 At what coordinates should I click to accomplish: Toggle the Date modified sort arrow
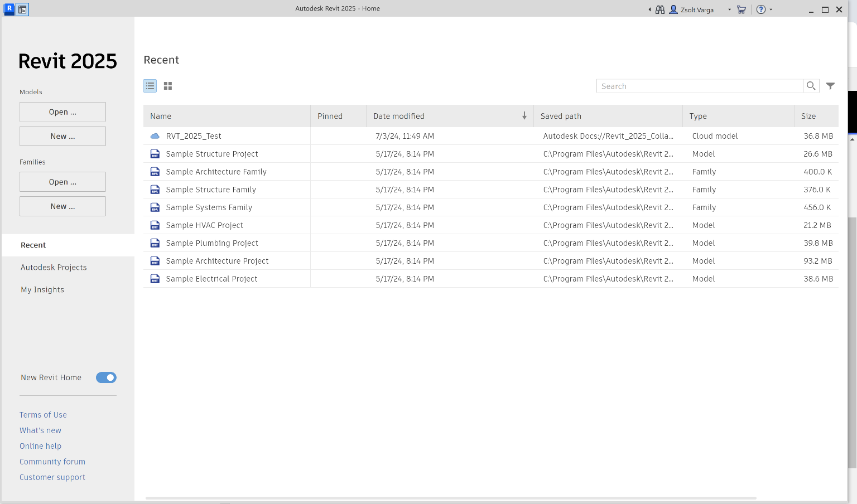pyautogui.click(x=524, y=115)
